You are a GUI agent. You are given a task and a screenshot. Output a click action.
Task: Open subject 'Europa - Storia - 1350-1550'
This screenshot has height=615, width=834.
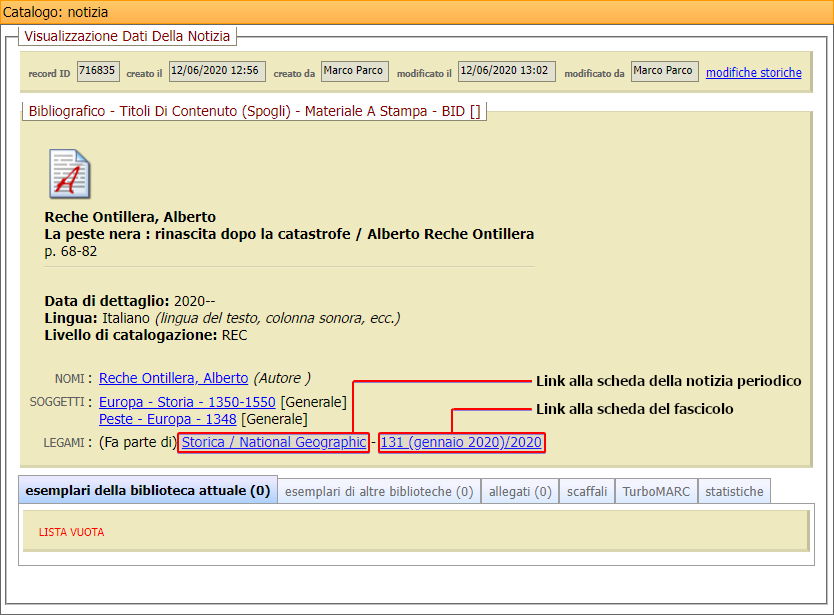coord(187,402)
